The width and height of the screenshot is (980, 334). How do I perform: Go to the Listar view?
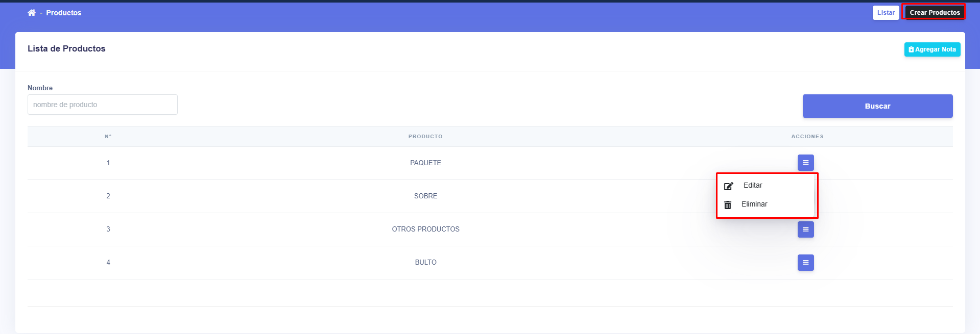[x=886, y=13]
